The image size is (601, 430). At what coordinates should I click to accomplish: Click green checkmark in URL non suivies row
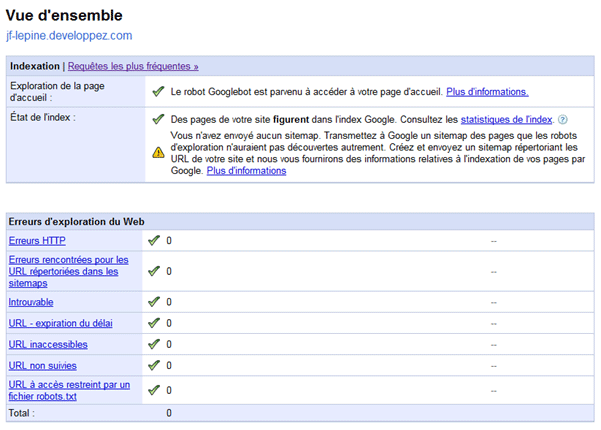153,367
